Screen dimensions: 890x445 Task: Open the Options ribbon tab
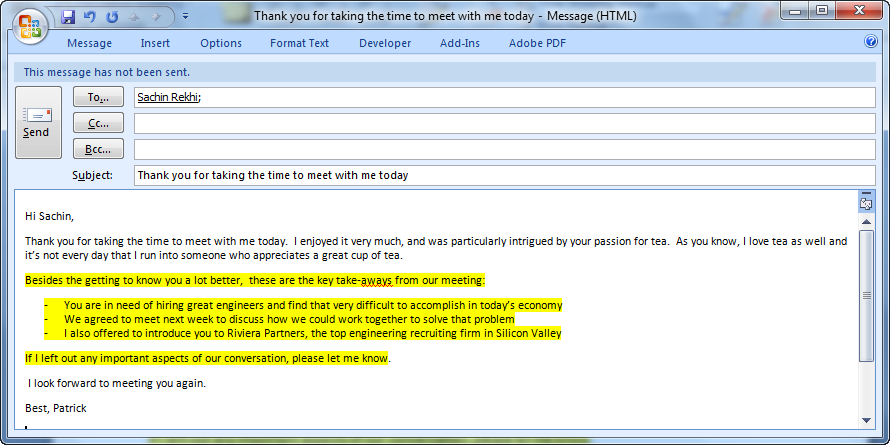coord(221,43)
